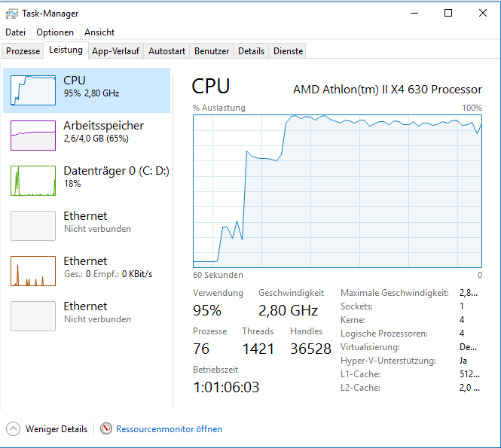Open the Optionen menu
The width and height of the screenshot is (501, 448).
pyautogui.click(x=55, y=32)
